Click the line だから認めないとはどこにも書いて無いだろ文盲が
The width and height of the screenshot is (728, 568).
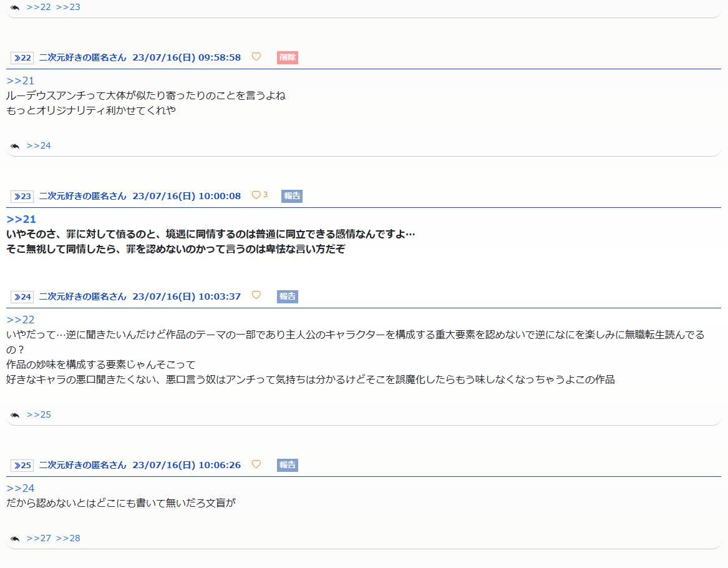pos(121,503)
